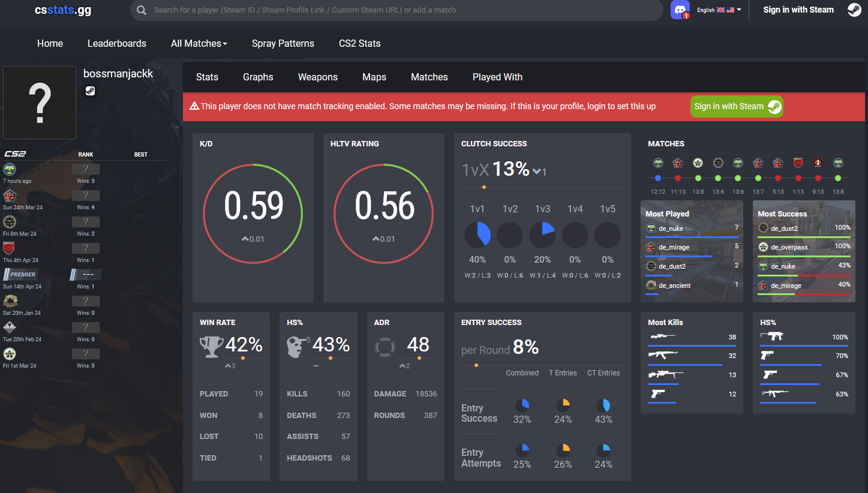Image resolution: width=868 pixels, height=493 pixels.
Task: Click the map icon above the 12:12 match
Action: tap(658, 163)
